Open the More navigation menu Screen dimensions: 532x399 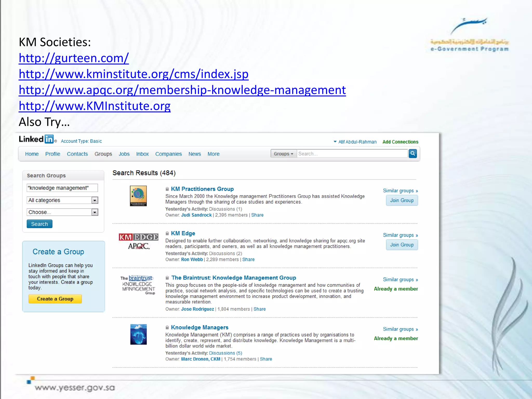coord(214,154)
